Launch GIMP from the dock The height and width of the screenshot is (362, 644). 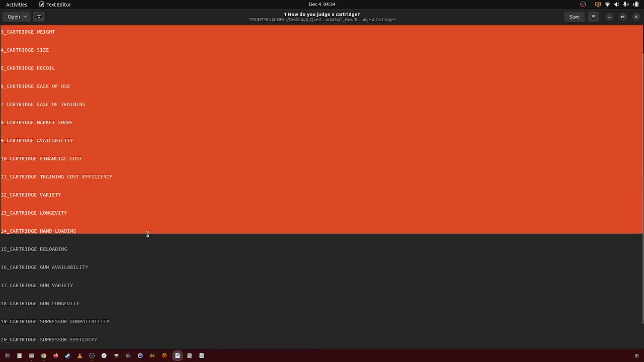tap(116, 355)
